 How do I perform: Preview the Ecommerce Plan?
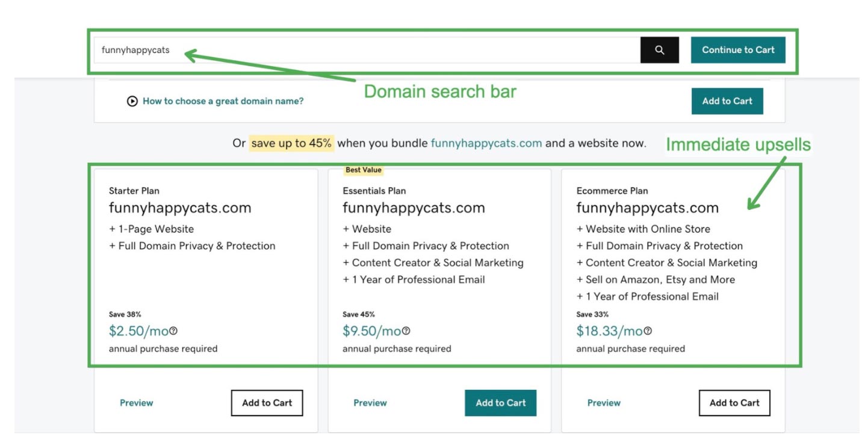pos(604,403)
